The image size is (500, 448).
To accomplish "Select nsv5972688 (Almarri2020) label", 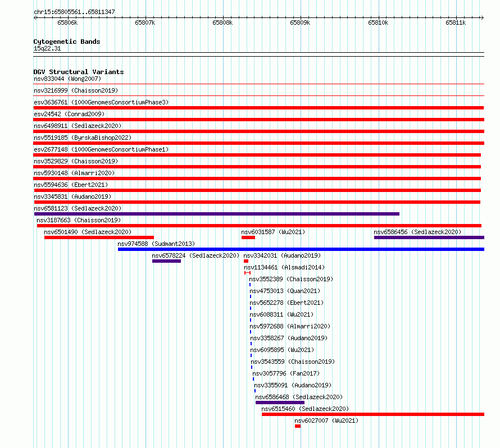I will click(x=290, y=326).
